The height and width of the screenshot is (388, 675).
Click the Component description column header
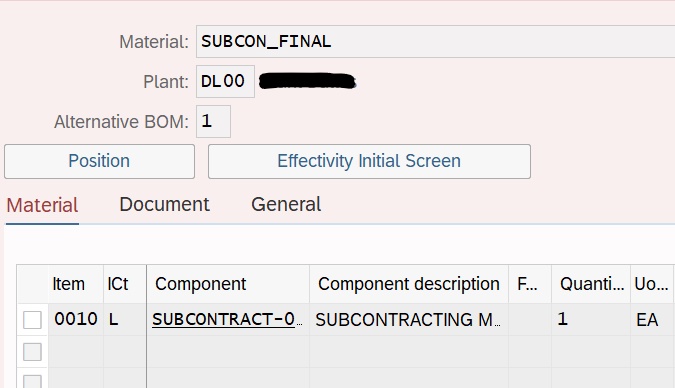[409, 284]
